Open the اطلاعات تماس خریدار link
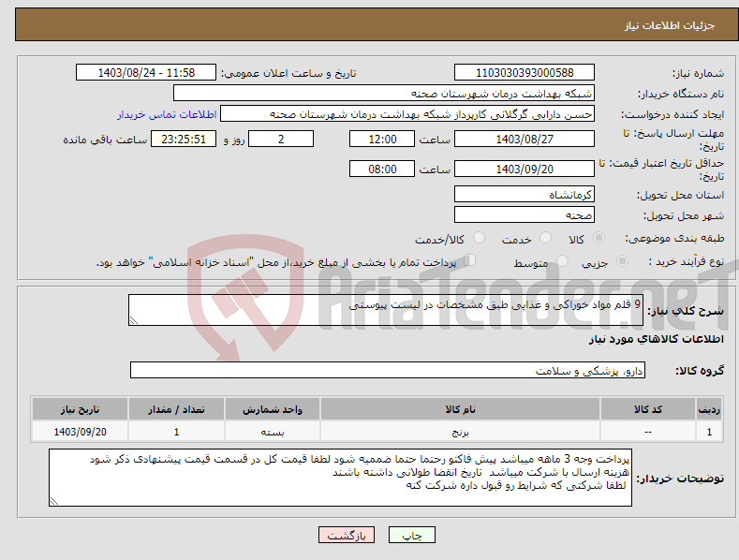Screen dimensions: 739x560 pos(167,114)
